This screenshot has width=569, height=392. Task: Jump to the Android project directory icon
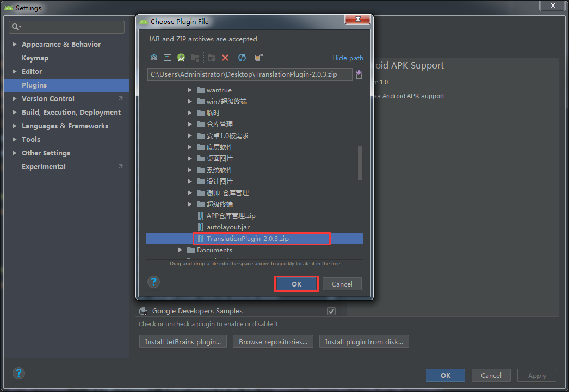(x=181, y=58)
